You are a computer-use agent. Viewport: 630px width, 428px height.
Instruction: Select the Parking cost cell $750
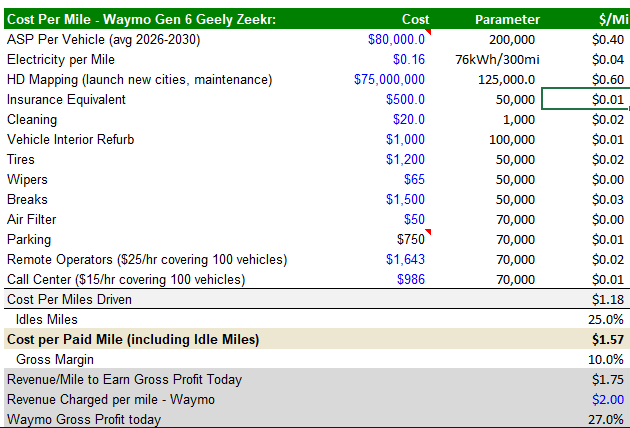(x=411, y=240)
